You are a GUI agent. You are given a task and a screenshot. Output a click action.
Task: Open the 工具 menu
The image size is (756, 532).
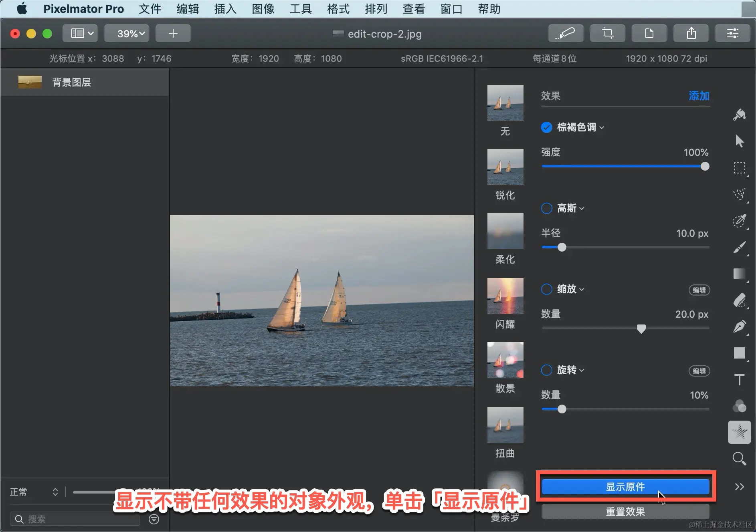click(301, 9)
